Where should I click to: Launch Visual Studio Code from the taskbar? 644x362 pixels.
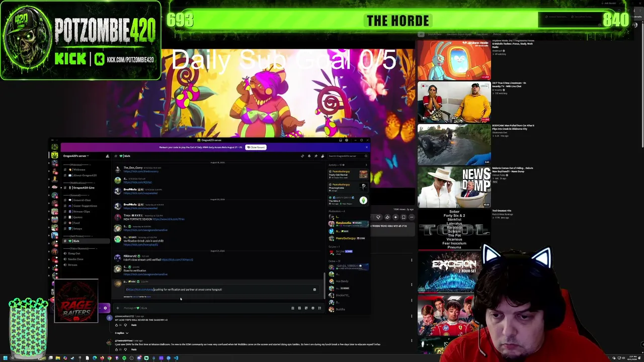click(176, 358)
